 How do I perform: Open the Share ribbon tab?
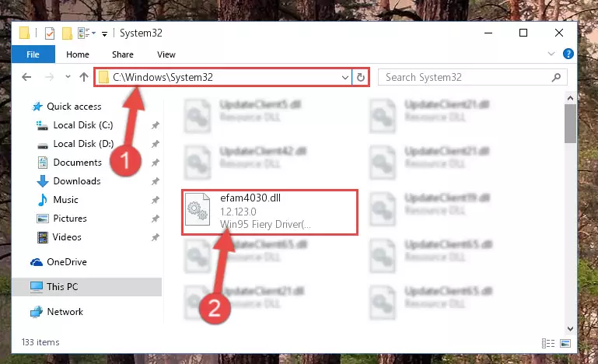pos(122,54)
